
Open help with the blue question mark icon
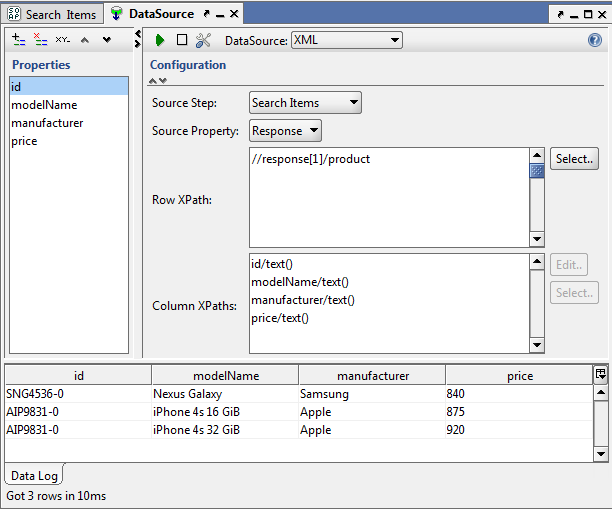tap(594, 40)
